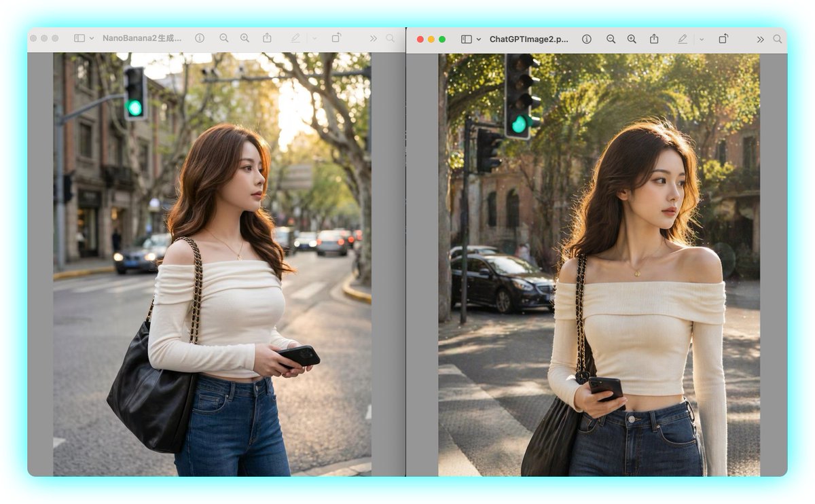Toggle the sidebar in the ChatGPTImage2 window
Screen dimensions: 815x504
click(x=467, y=39)
